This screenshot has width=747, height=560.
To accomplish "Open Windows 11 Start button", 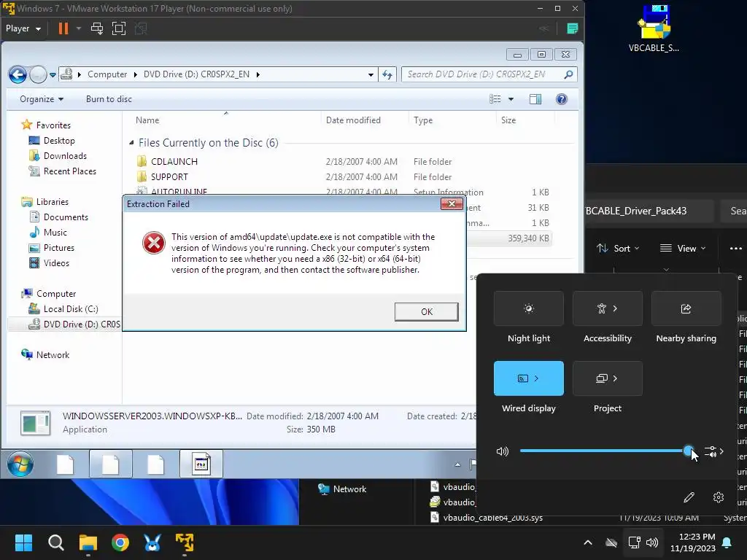I will [x=23, y=542].
